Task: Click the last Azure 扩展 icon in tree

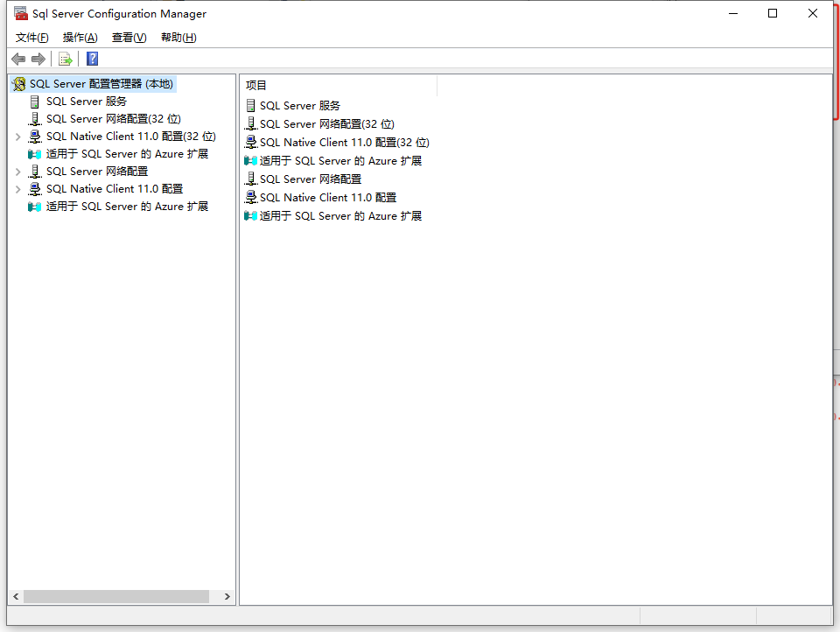Action: pos(35,207)
